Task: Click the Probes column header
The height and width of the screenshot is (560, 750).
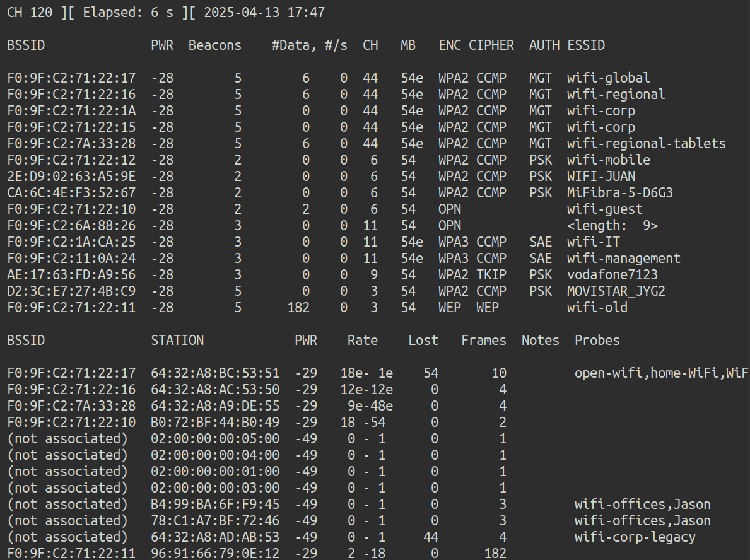Action: tap(597, 341)
